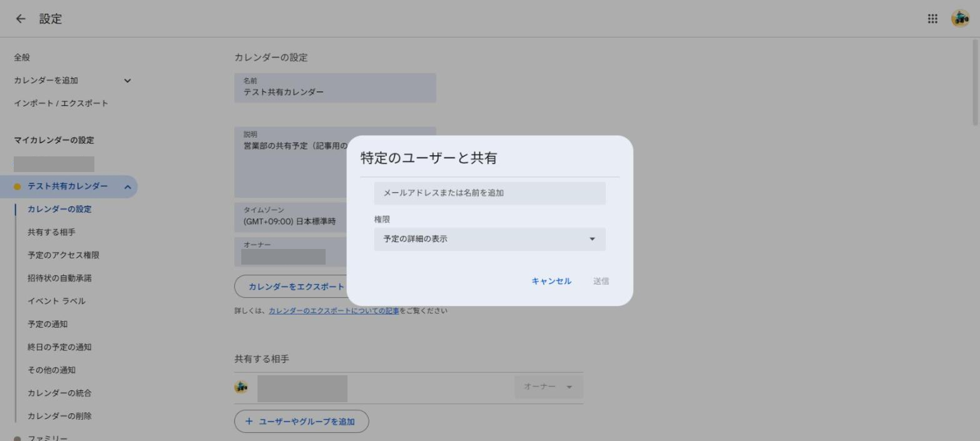Screen dimensions: 980x441
Task: Select 全般 in the sidebar
Action: coord(22,58)
